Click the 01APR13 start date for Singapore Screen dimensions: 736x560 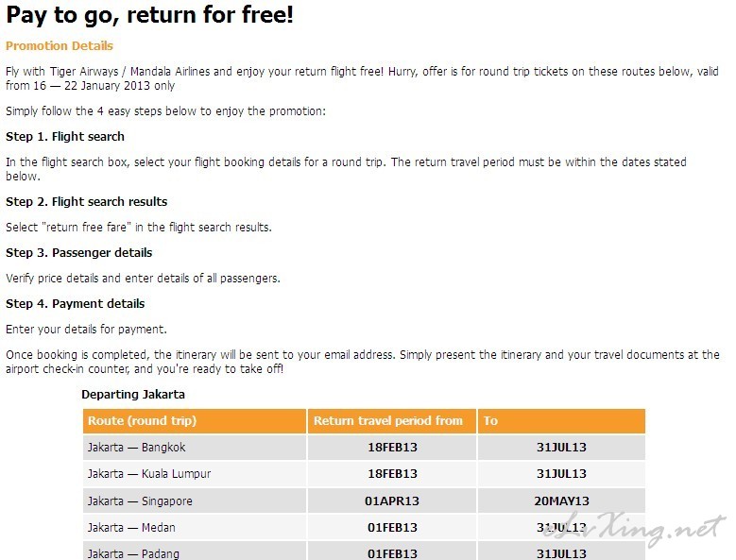click(392, 501)
